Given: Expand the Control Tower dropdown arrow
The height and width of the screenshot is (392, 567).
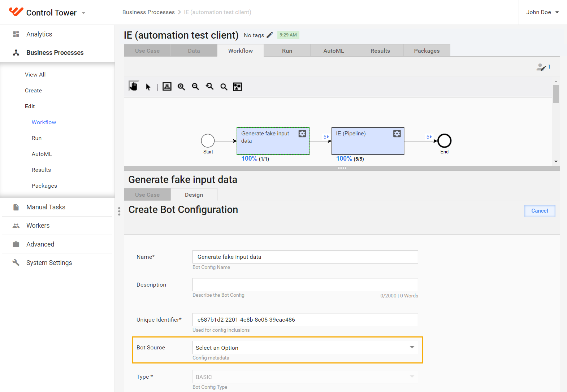Looking at the screenshot, I should (x=83, y=13).
